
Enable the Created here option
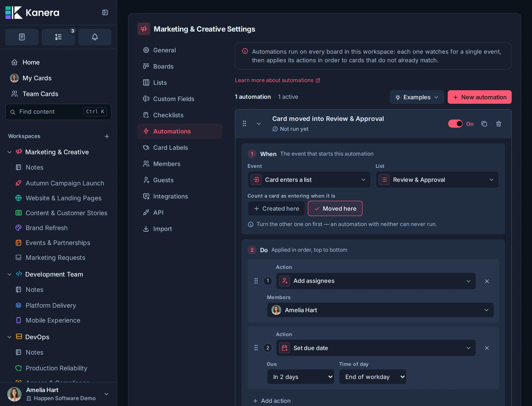276,209
